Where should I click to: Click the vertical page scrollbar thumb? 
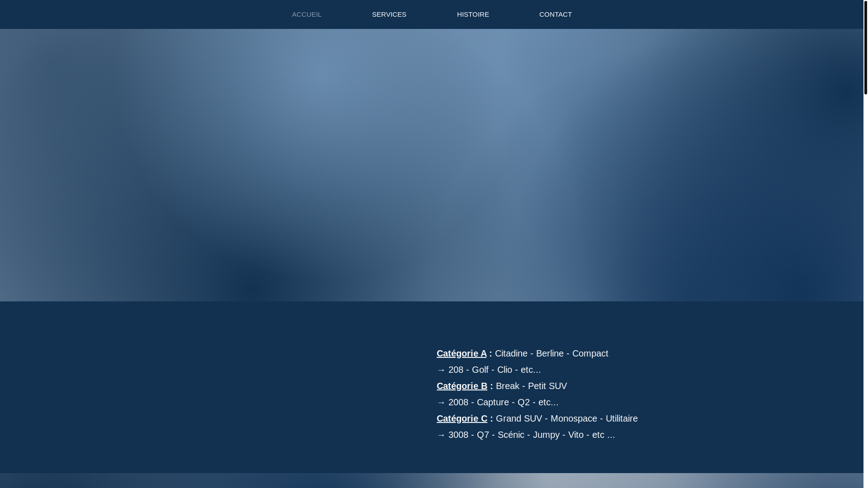(865, 47)
